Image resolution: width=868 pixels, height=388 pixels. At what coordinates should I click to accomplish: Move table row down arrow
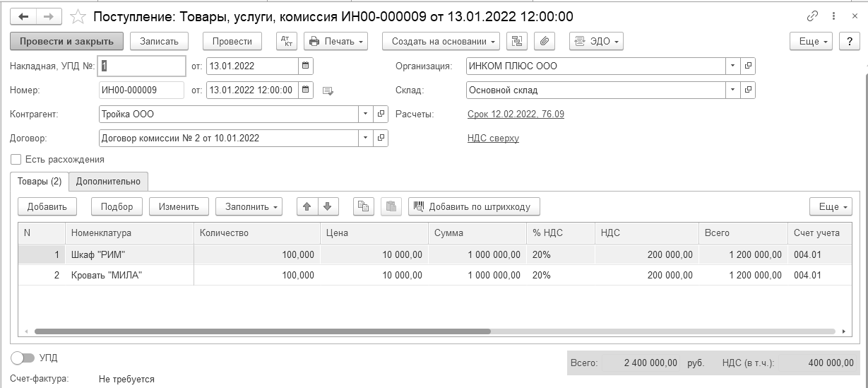[327, 206]
